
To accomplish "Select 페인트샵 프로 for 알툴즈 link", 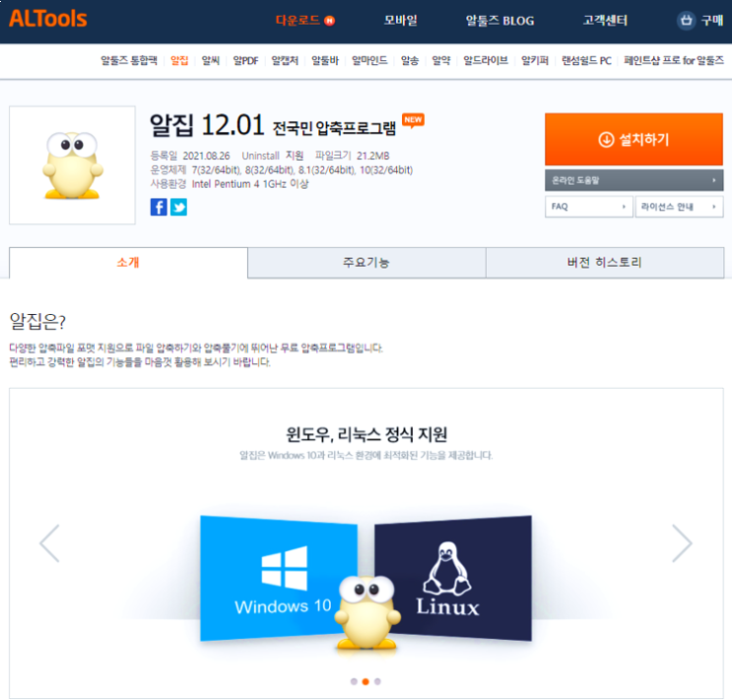I will (674, 61).
